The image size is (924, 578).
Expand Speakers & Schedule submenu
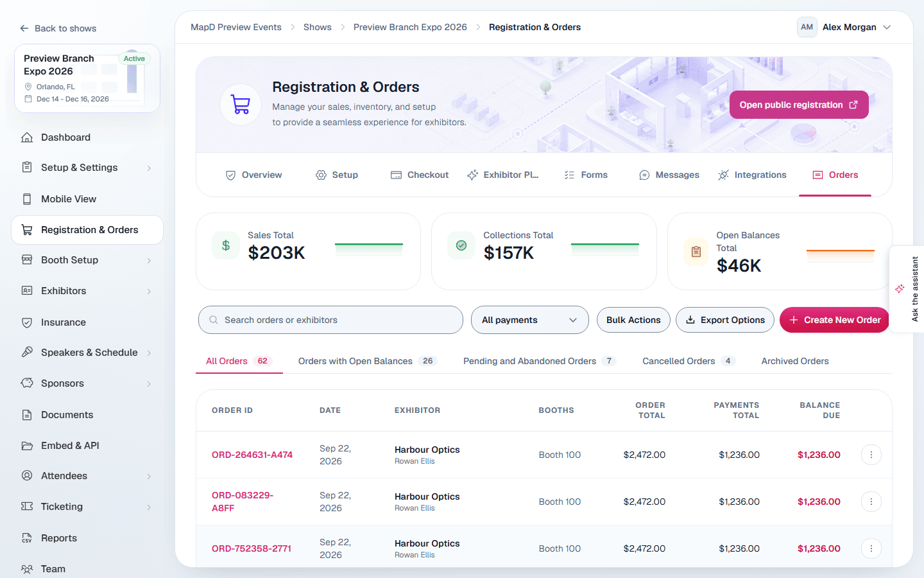[x=149, y=353]
